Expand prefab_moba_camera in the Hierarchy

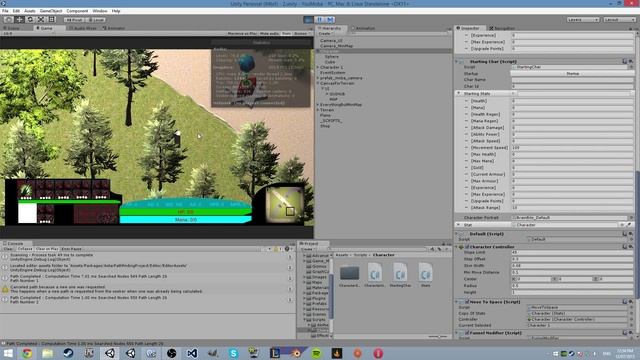pyautogui.click(x=318, y=78)
